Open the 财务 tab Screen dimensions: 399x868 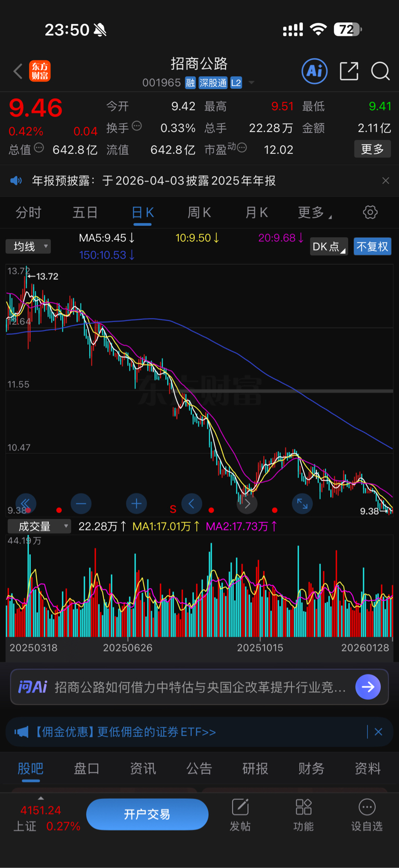point(311,769)
